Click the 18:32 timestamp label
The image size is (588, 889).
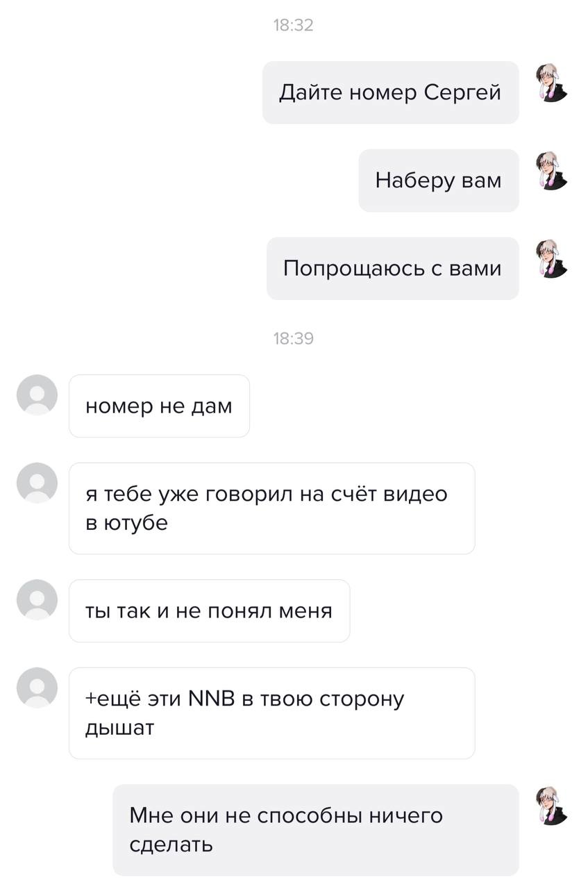[294, 26]
